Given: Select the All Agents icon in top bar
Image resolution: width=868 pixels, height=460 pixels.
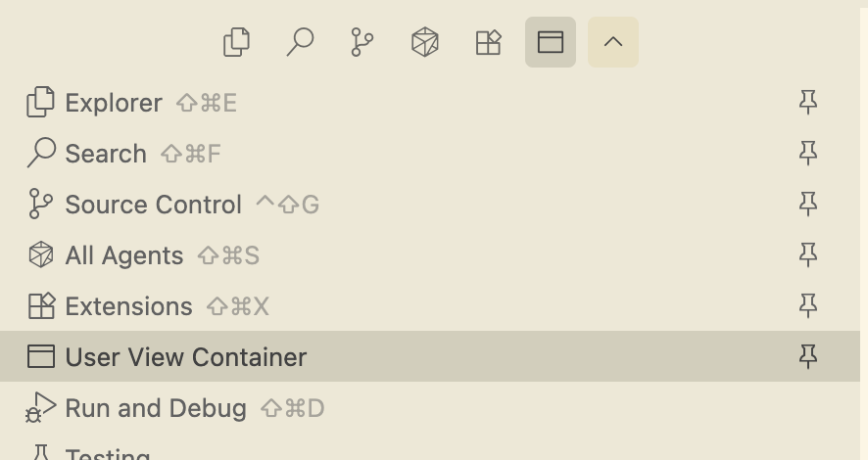Looking at the screenshot, I should coord(425,42).
